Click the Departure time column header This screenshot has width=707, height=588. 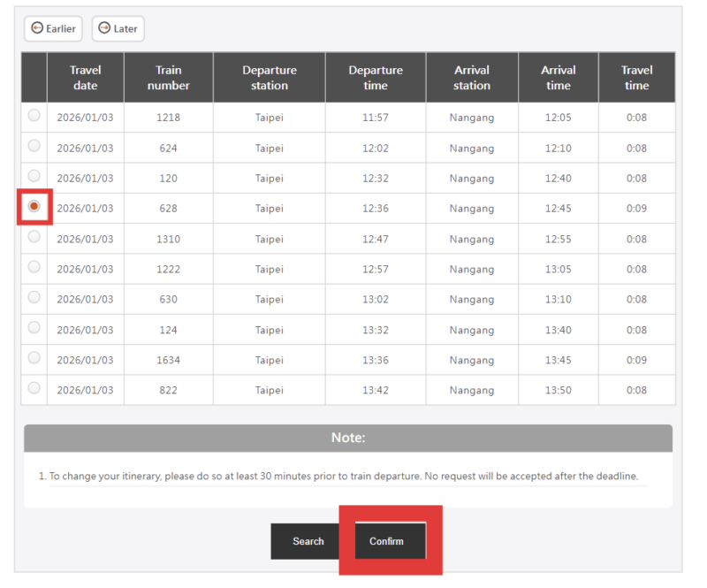pos(375,78)
